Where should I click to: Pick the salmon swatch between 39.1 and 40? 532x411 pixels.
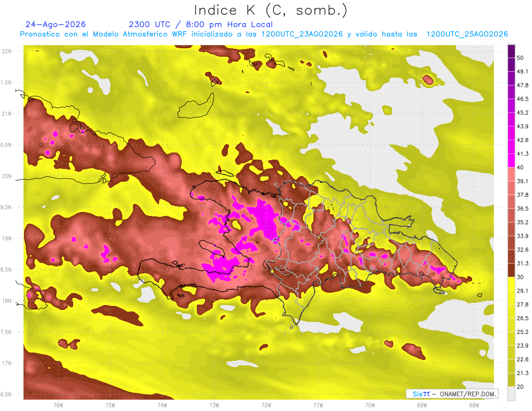511,175
